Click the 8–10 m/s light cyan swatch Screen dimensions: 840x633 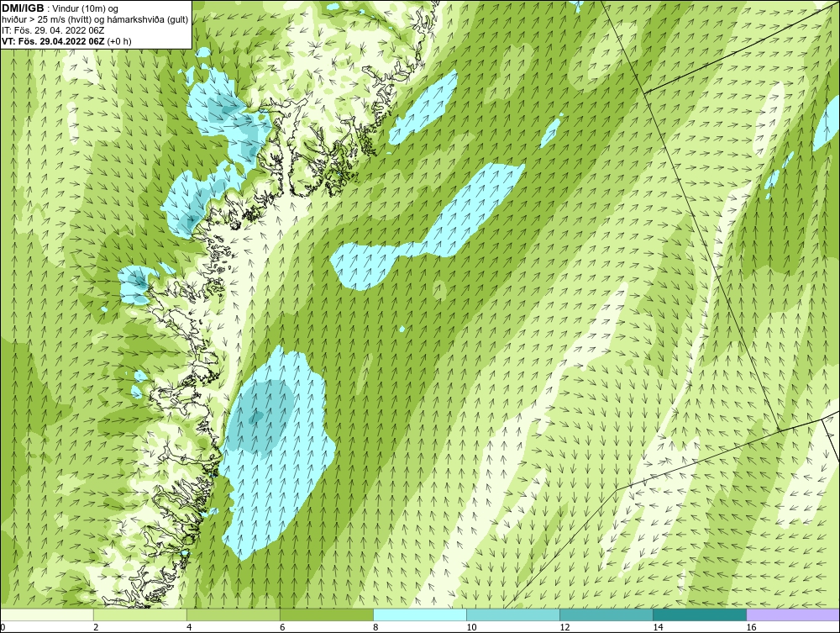click(420, 615)
